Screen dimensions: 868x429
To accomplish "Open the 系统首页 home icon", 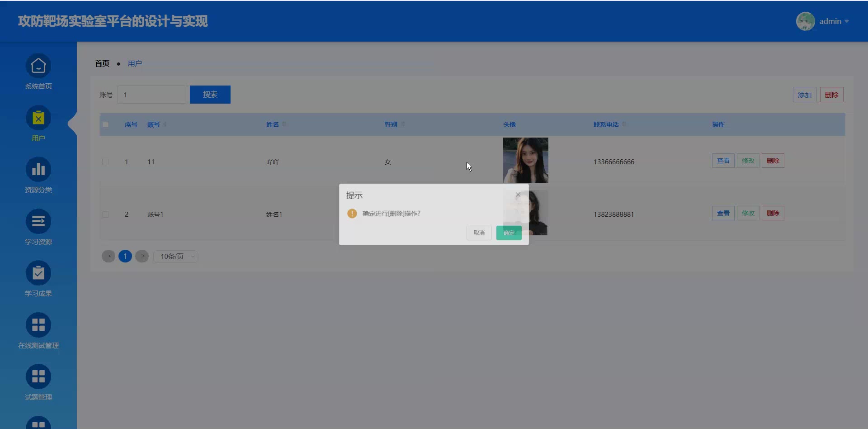I will click(x=38, y=66).
